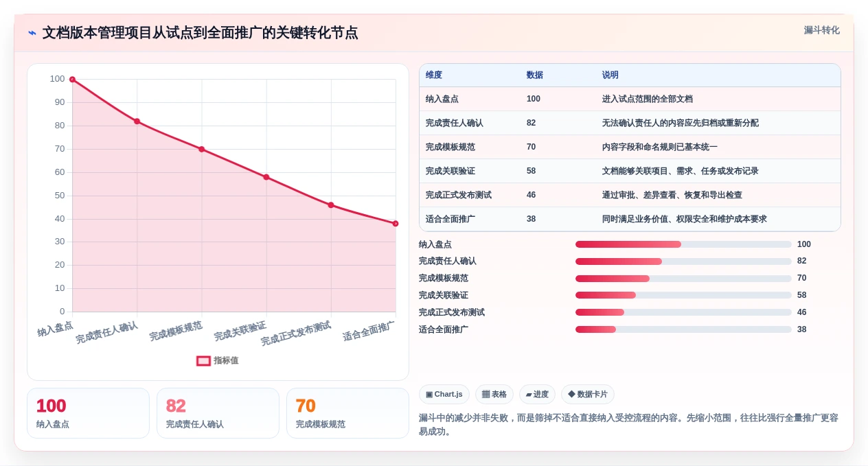This screenshot has height=466, width=868.
Task: Click the chart point at value 38
Action: 396,224
